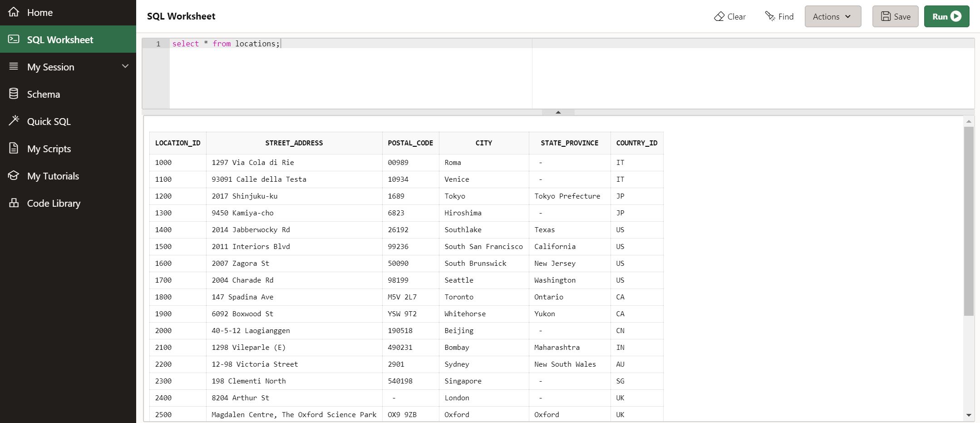The height and width of the screenshot is (423, 980).
Task: Click the Find search icon
Action: coord(770,16)
